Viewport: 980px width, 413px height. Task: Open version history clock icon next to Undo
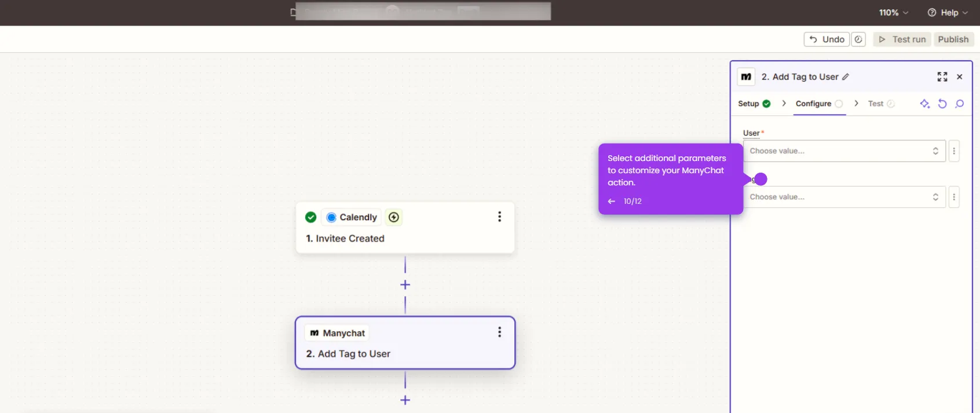coord(858,39)
